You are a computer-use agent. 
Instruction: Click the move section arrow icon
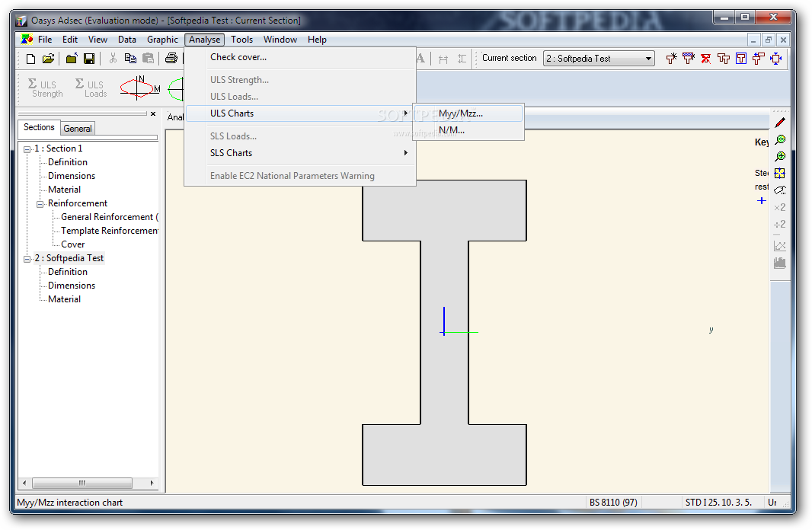[x=758, y=59]
